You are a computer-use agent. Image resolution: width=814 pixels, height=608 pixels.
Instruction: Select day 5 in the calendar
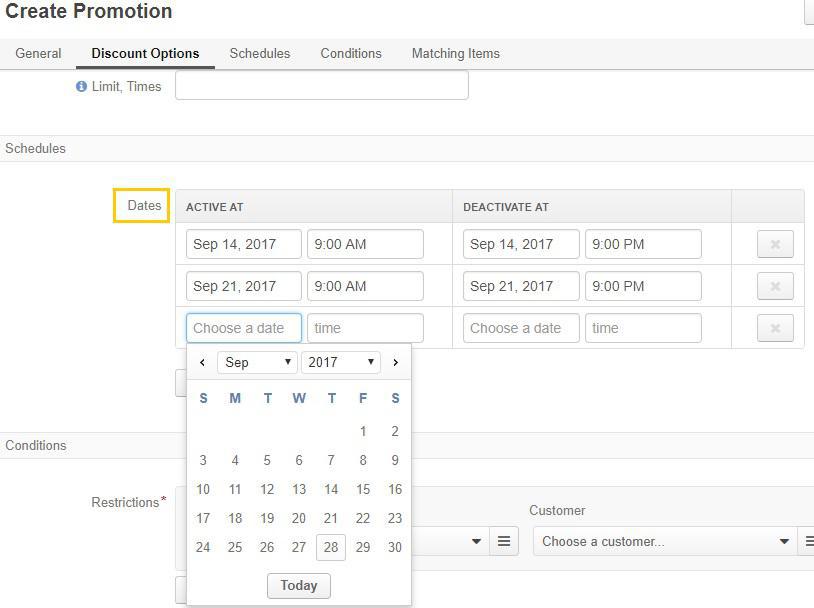click(x=267, y=460)
